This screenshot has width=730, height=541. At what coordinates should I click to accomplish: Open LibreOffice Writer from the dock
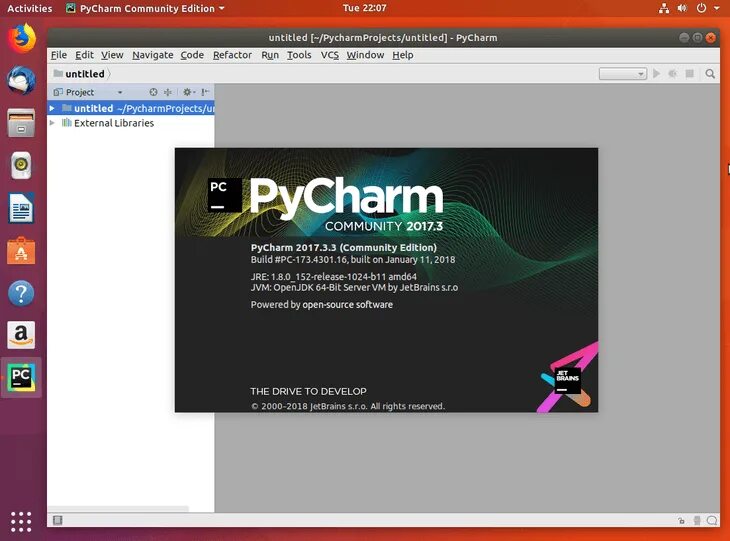click(x=21, y=208)
